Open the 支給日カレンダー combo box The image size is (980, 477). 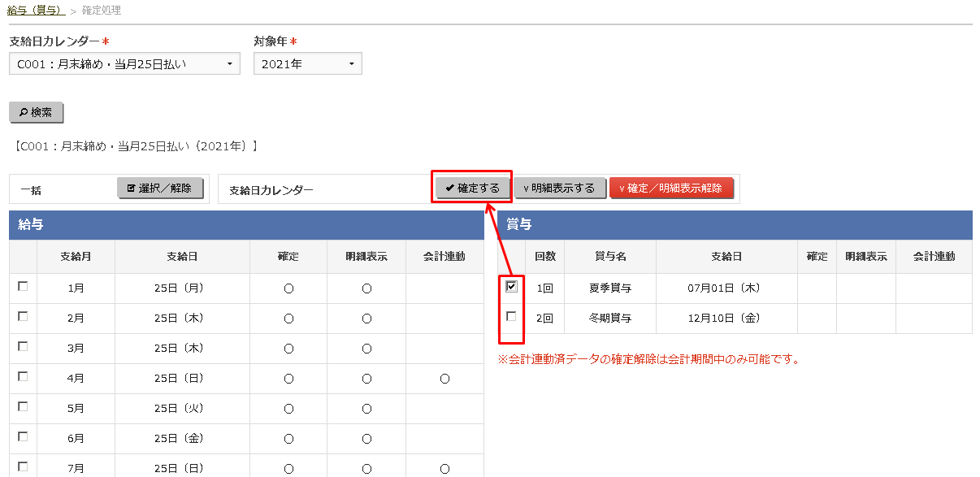[x=122, y=63]
